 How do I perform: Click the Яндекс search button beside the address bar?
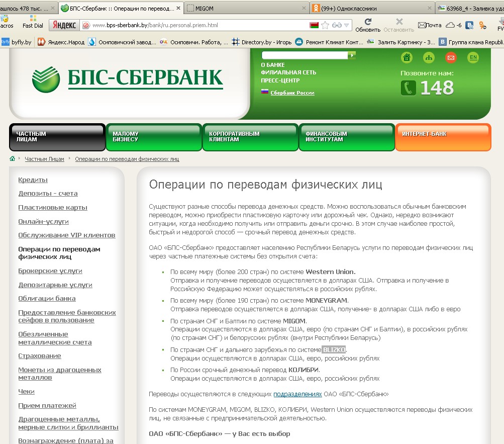click(64, 25)
